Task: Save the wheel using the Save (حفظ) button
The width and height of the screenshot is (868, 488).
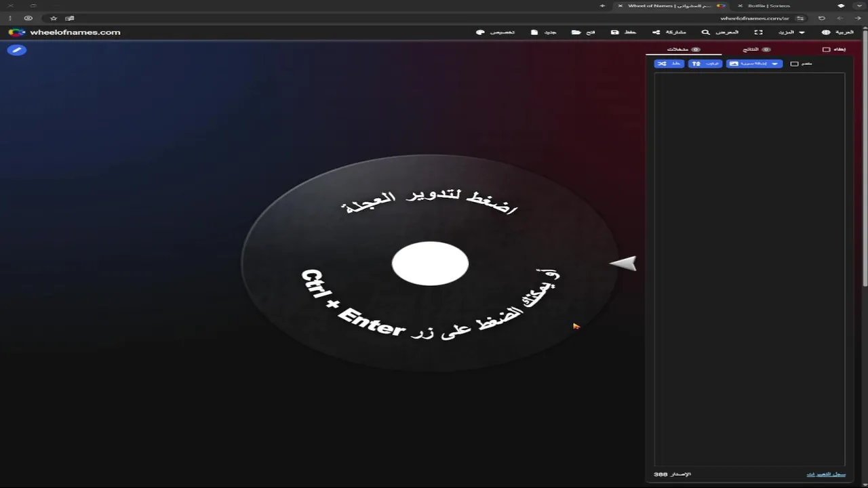Action: pyautogui.click(x=623, y=32)
